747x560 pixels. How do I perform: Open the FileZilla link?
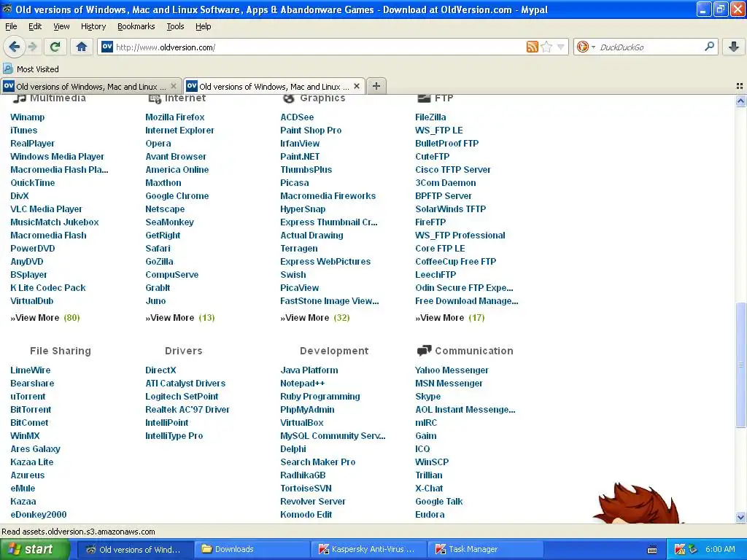point(430,117)
